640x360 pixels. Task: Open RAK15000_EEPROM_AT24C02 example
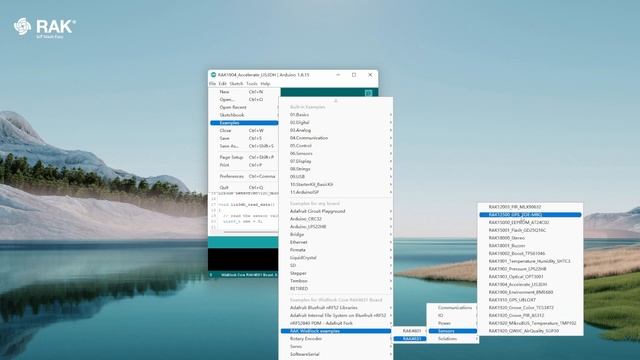(x=530, y=222)
